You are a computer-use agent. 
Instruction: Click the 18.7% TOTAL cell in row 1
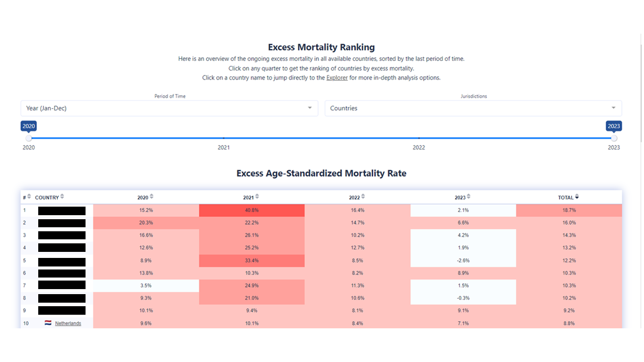tap(569, 210)
